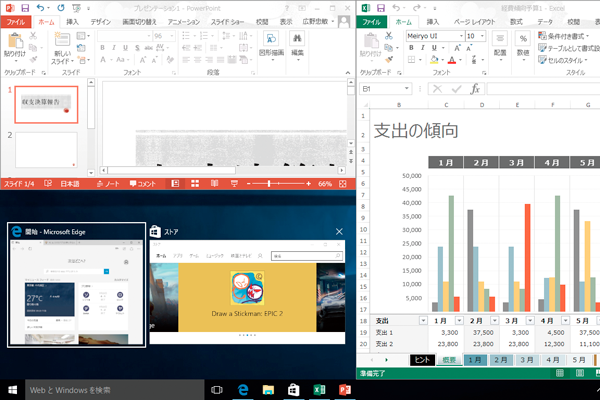Viewport: 600px width, 400px height.
Task: Click zoom in plus on PowerPoint slider
Action: coord(308,184)
